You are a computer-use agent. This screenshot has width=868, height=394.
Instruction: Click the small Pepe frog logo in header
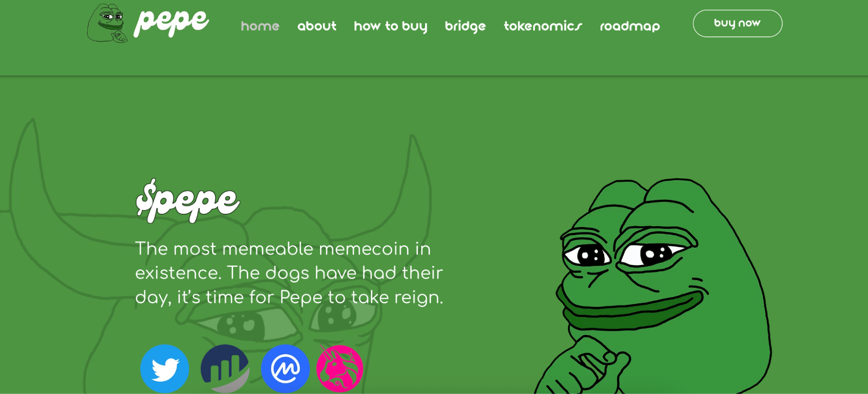[107, 23]
